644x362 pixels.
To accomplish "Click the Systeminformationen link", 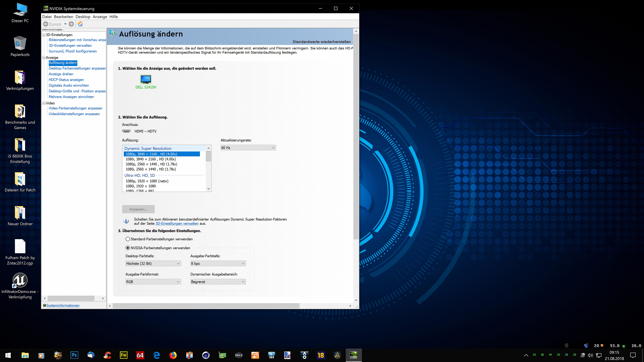I will pos(63,305).
